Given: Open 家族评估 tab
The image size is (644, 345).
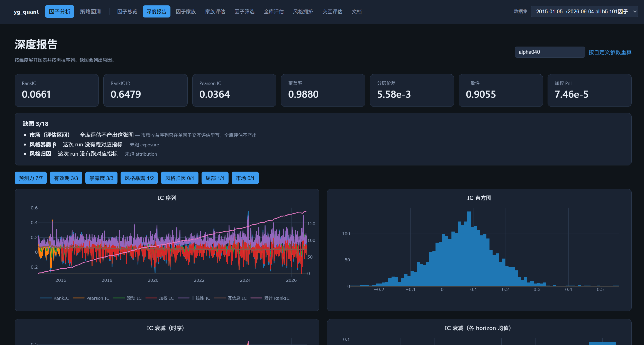Looking at the screenshot, I should click(215, 12).
